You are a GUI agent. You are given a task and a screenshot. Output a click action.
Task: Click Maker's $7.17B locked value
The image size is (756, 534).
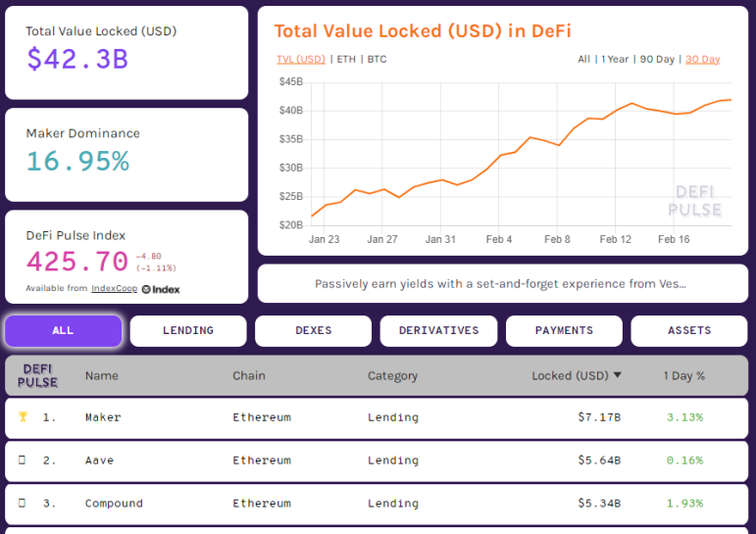(x=599, y=417)
